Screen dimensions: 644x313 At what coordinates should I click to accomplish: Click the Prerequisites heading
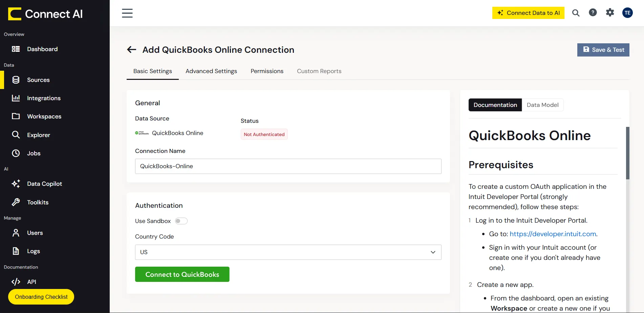tap(501, 165)
